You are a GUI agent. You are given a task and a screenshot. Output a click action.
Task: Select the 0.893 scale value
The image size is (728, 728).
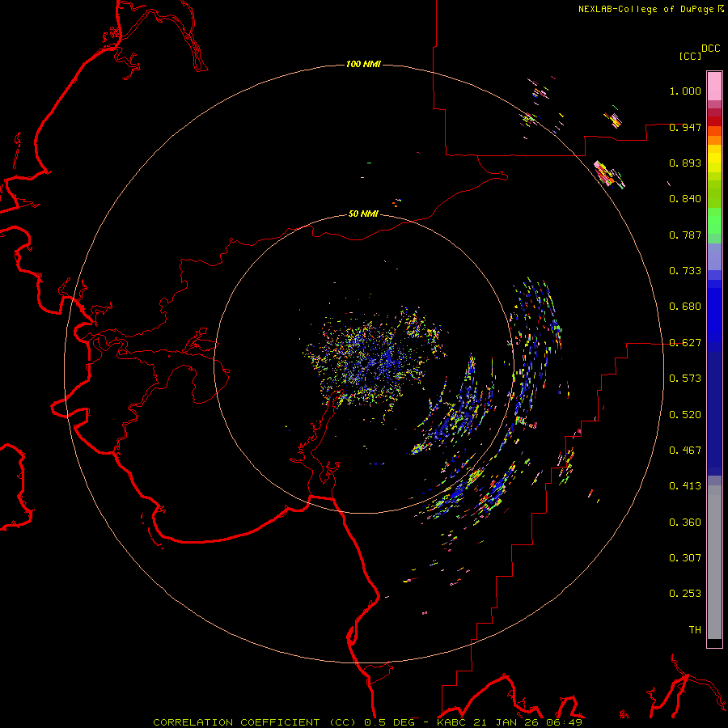(685, 163)
